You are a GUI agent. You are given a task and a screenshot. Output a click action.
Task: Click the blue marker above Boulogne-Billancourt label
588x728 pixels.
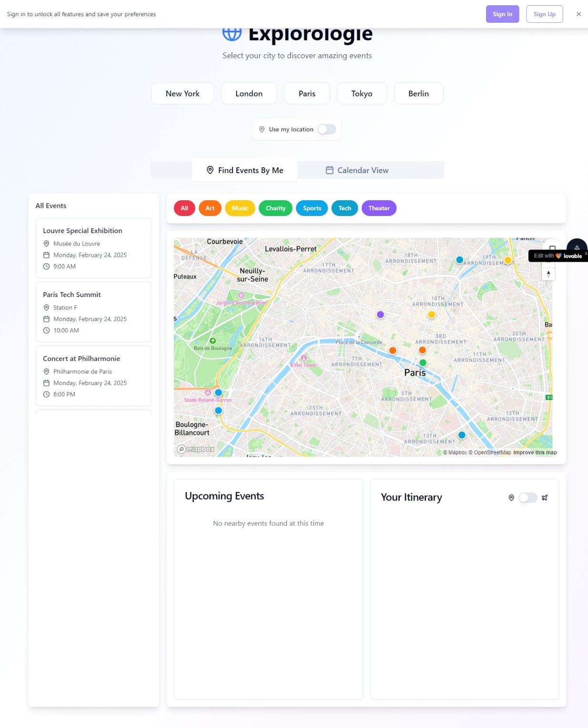click(x=218, y=410)
